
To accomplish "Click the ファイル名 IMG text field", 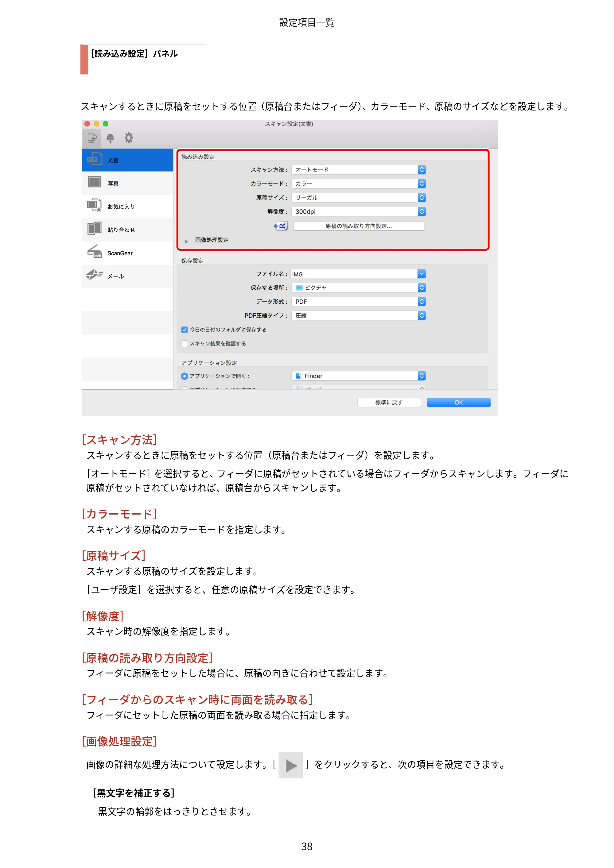I will (x=354, y=274).
